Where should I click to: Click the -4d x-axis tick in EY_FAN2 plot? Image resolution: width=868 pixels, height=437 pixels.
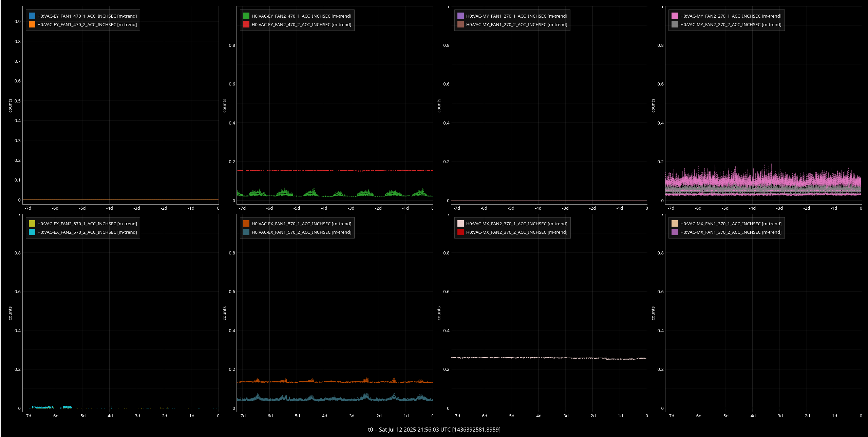pos(324,208)
